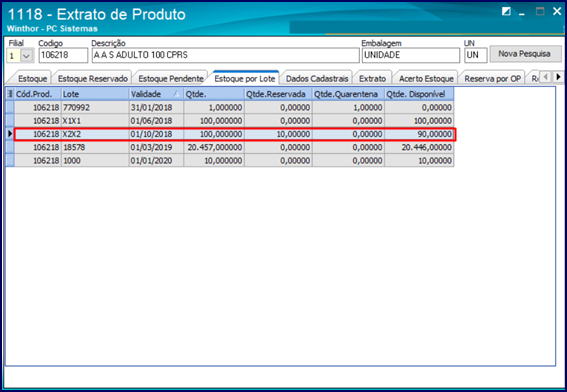Viewport: 567px width, 392px height.
Task: Click validity date 01/10/2018
Action: 156,134
